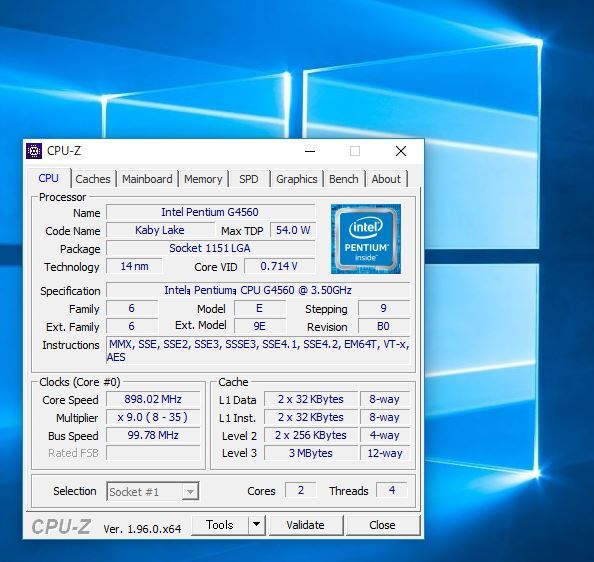Click the Core VID value 0.714 V
The height and width of the screenshot is (562, 594).
279,266
